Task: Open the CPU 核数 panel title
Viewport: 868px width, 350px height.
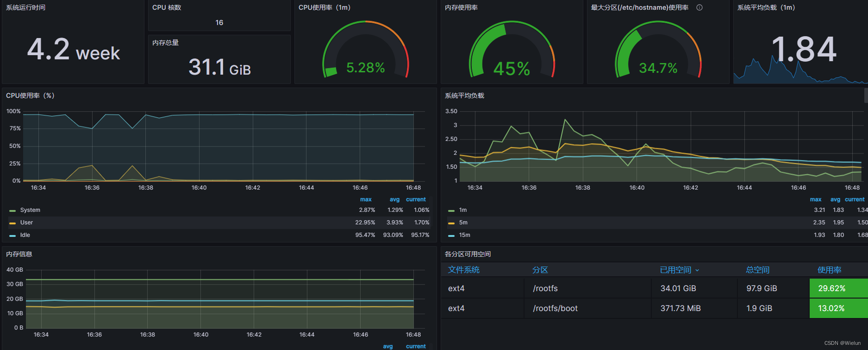Action: [167, 7]
